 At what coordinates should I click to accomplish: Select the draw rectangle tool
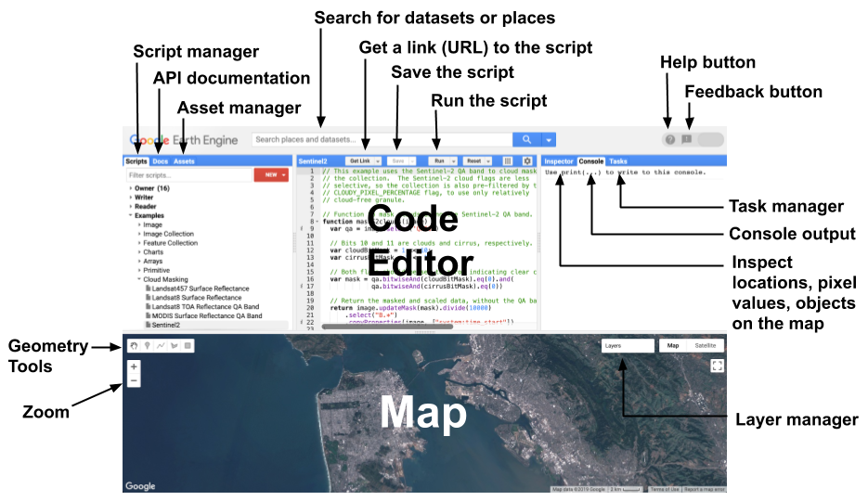[x=188, y=346]
